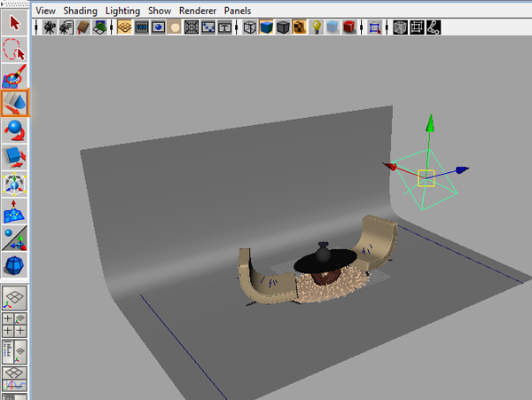Toggle the Resolution Gate display
This screenshot has height=400, width=532.
(158, 27)
